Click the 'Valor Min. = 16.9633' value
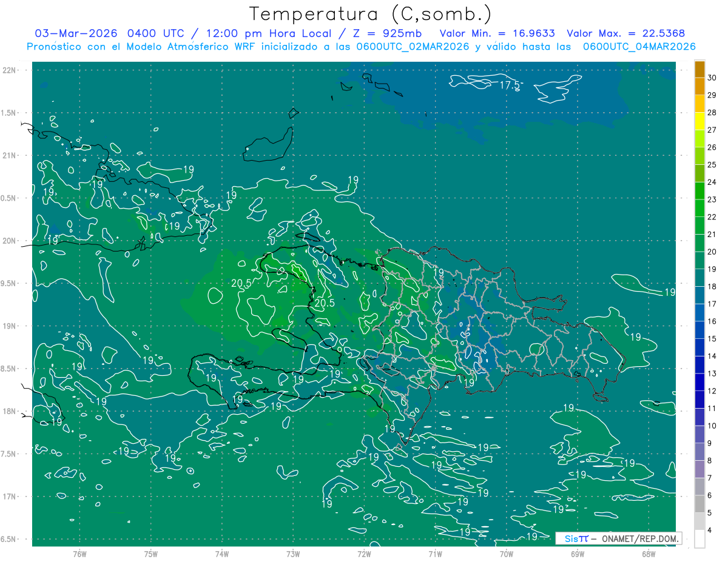 [x=497, y=33]
